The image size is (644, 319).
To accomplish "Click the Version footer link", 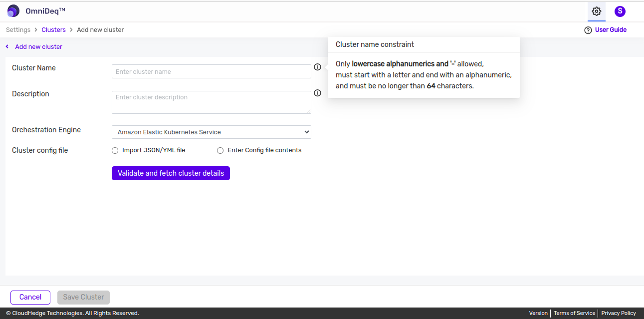I will [x=538, y=313].
